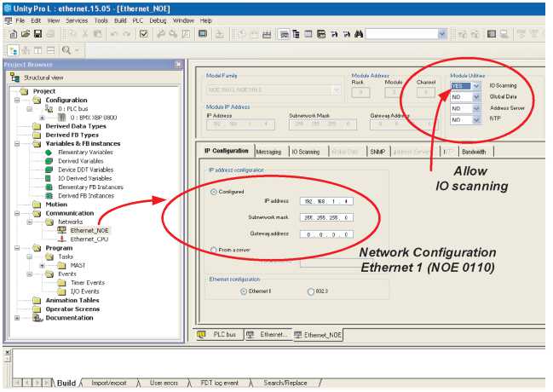Open the IO Scanning YES dropdown
The image size is (553, 392).
(x=475, y=86)
